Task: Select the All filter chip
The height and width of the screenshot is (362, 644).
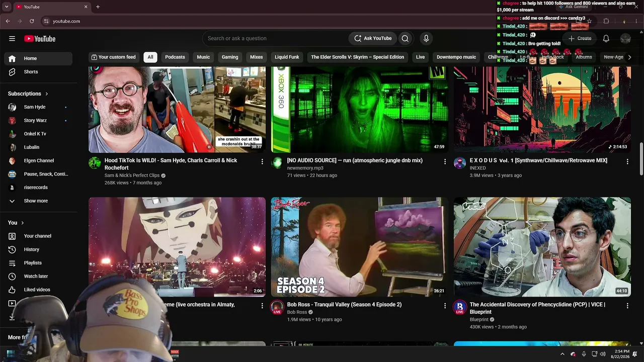Action: pos(150,57)
